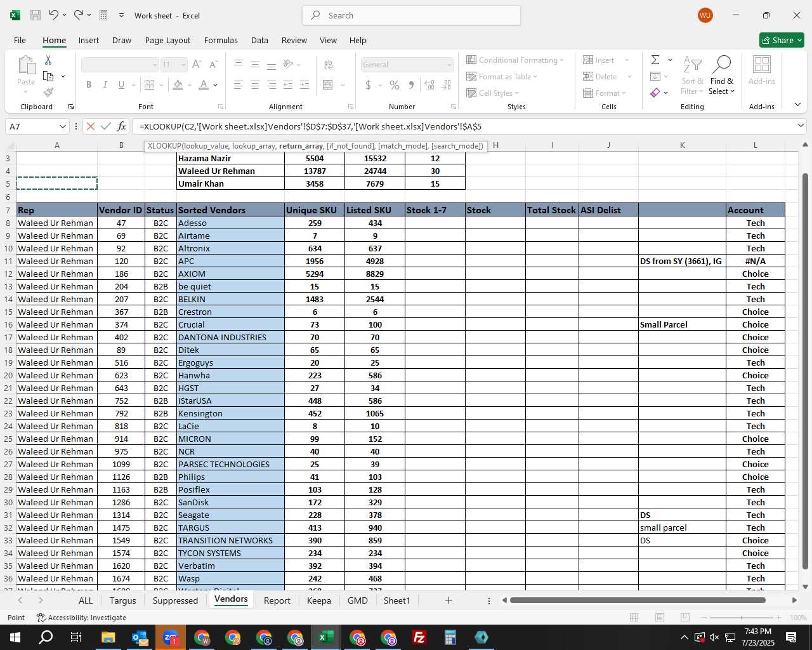Click the Percent Style icon

pos(395,85)
